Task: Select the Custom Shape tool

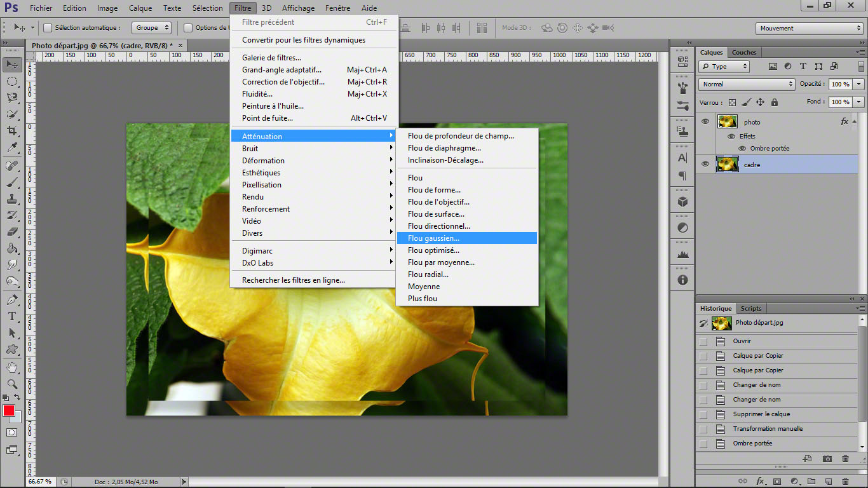Action: (x=12, y=349)
